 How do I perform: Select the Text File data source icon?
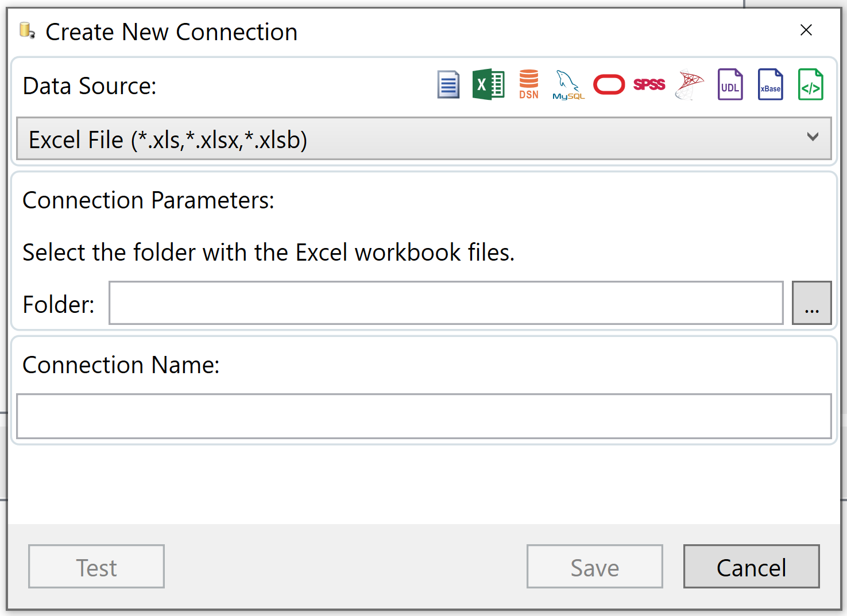448,84
